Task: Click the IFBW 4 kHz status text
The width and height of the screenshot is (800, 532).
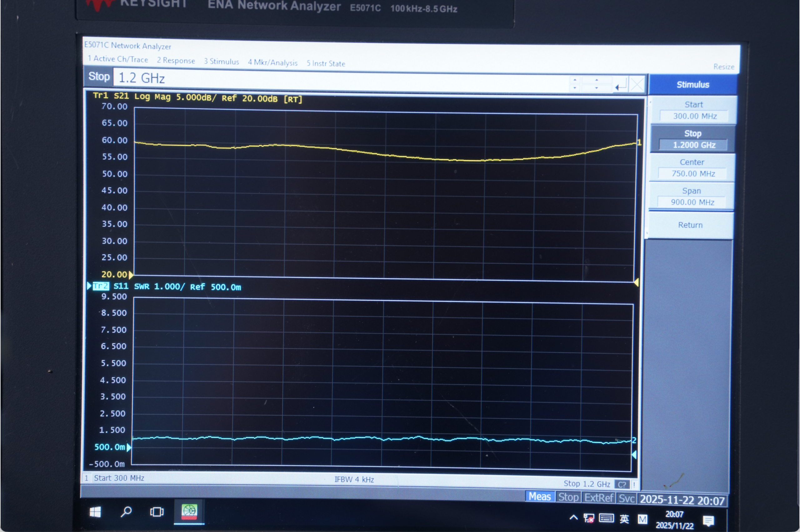Action: [354, 480]
